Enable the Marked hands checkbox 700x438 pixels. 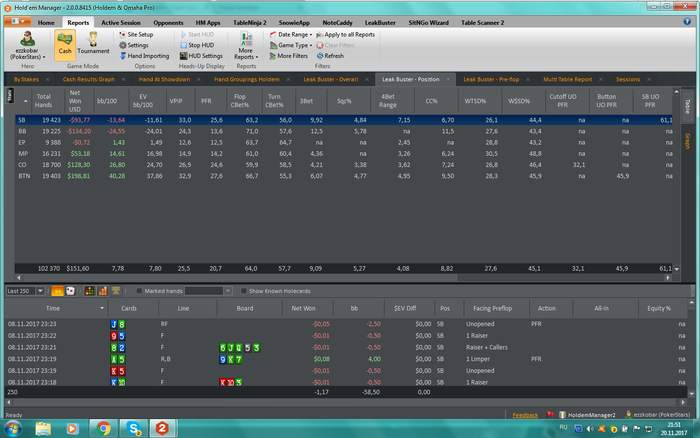point(139,291)
